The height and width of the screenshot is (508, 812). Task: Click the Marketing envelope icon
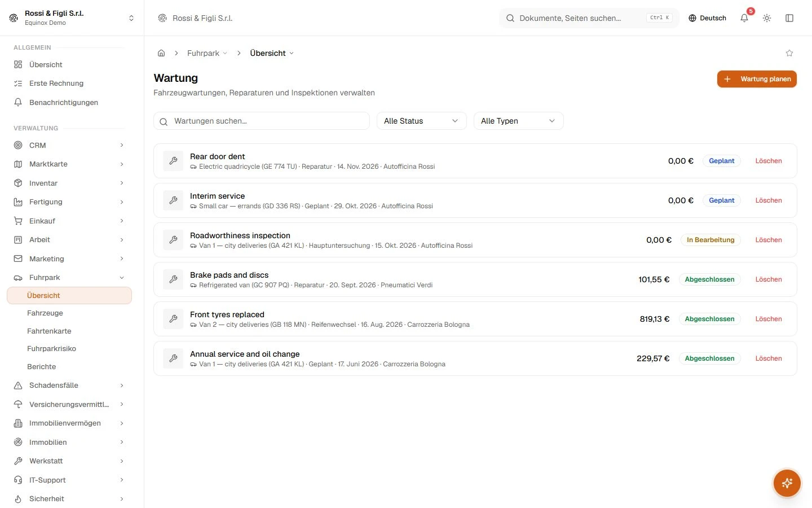point(18,259)
